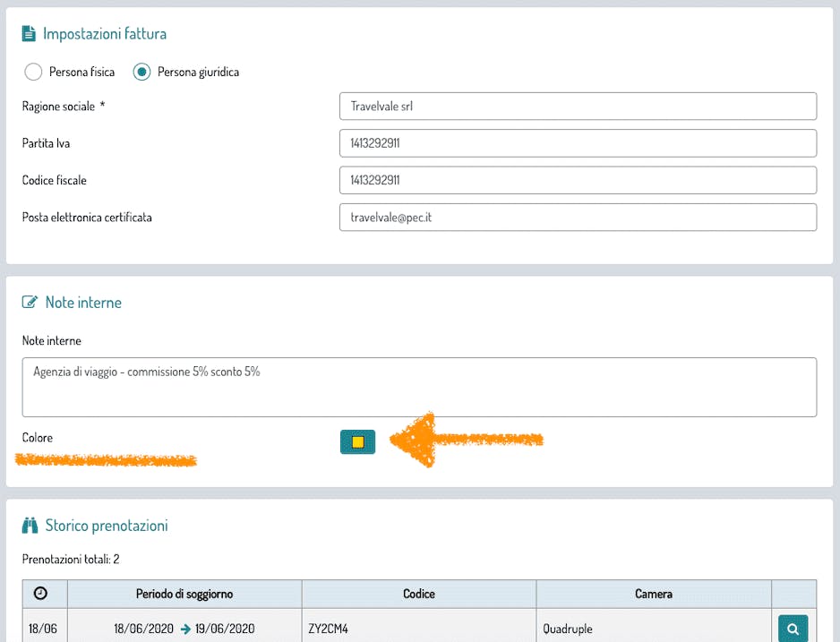Click into the Codice fiscale field
The image size is (840, 642).
(x=578, y=180)
